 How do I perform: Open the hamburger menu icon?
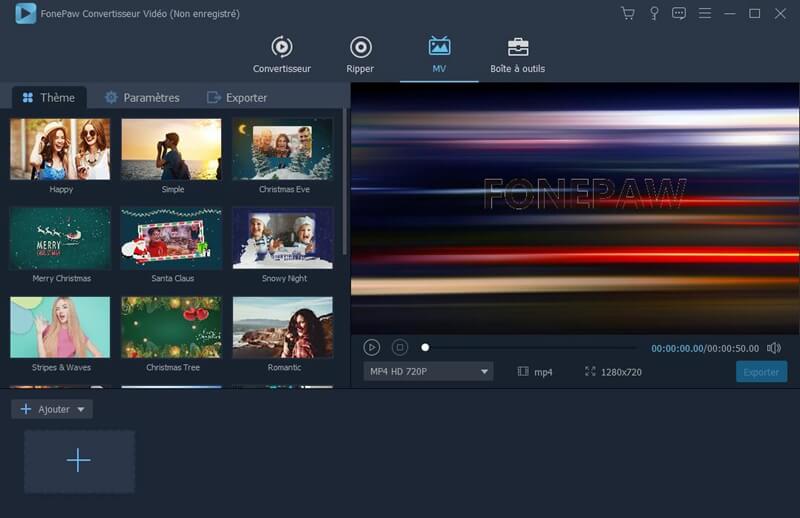pyautogui.click(x=705, y=13)
